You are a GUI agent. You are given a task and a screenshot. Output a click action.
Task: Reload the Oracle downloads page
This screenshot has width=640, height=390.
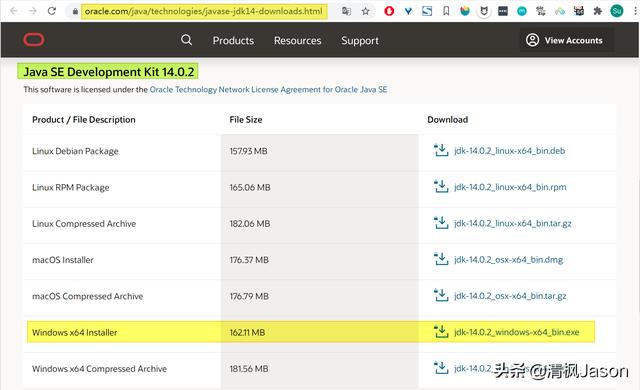pyautogui.click(x=51, y=11)
